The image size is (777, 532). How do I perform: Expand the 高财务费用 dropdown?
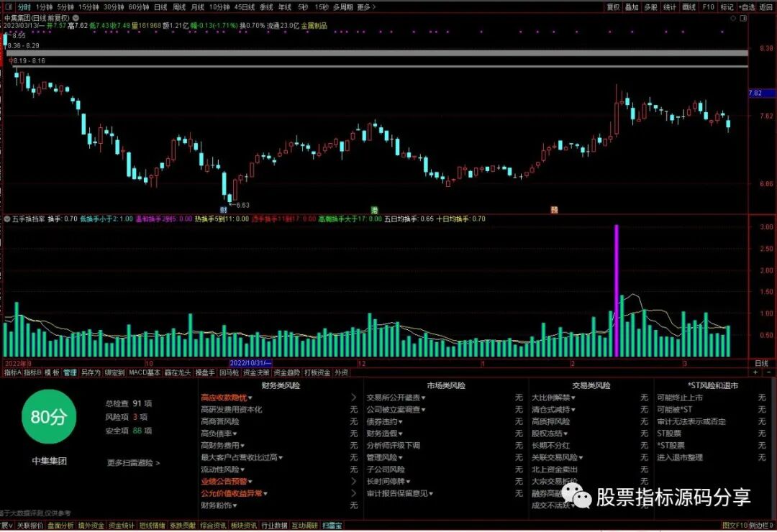(222, 445)
